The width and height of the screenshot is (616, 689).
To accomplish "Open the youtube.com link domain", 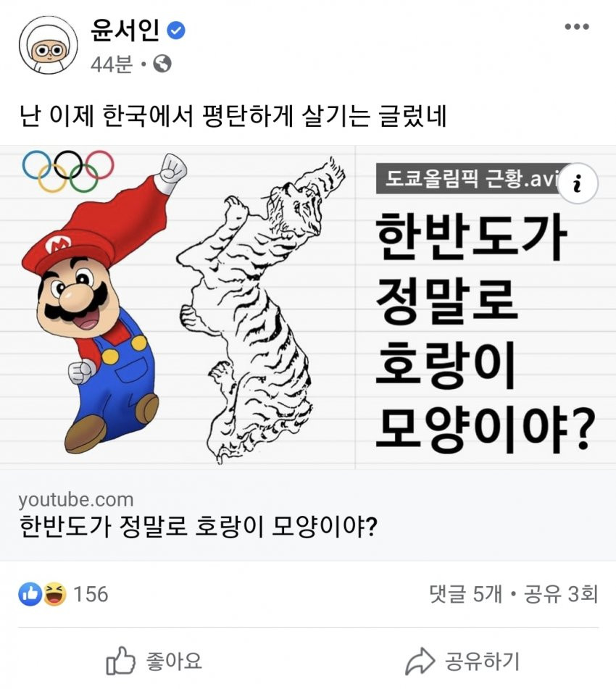I will tap(75, 500).
